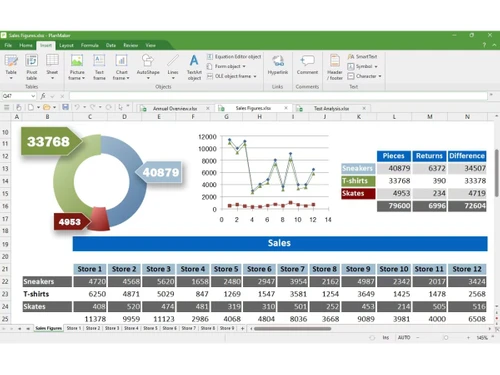Select column header F
This screenshot has height=375, width=500.
(193, 117)
